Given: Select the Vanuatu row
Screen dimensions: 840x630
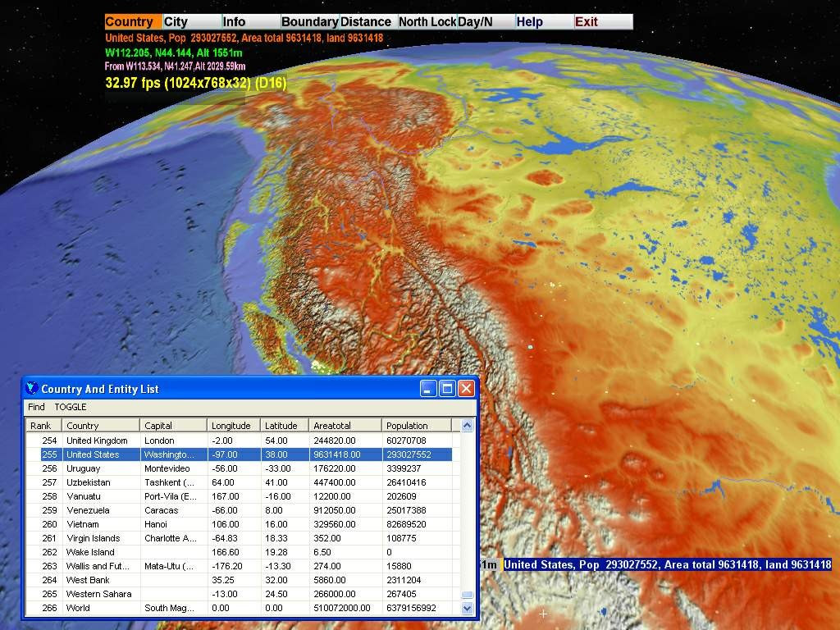Looking at the screenshot, I should click(x=240, y=496).
